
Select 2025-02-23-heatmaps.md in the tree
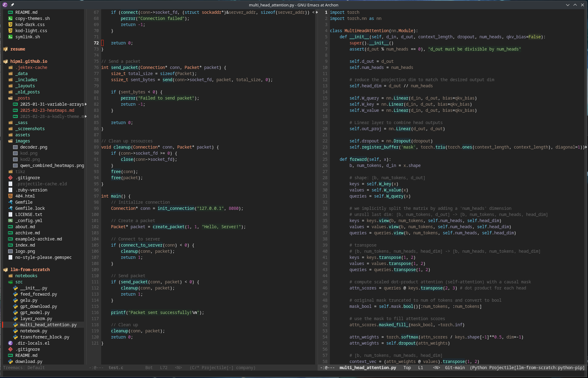click(x=48, y=110)
